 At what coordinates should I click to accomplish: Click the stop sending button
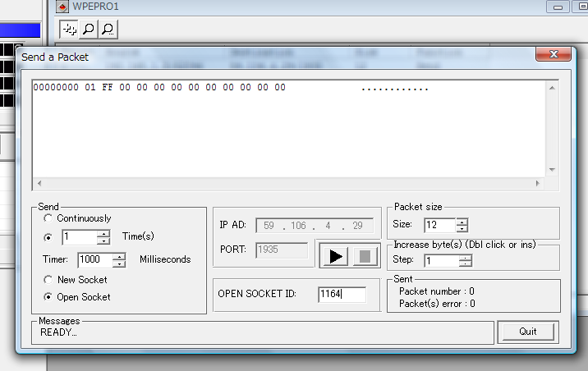click(365, 256)
